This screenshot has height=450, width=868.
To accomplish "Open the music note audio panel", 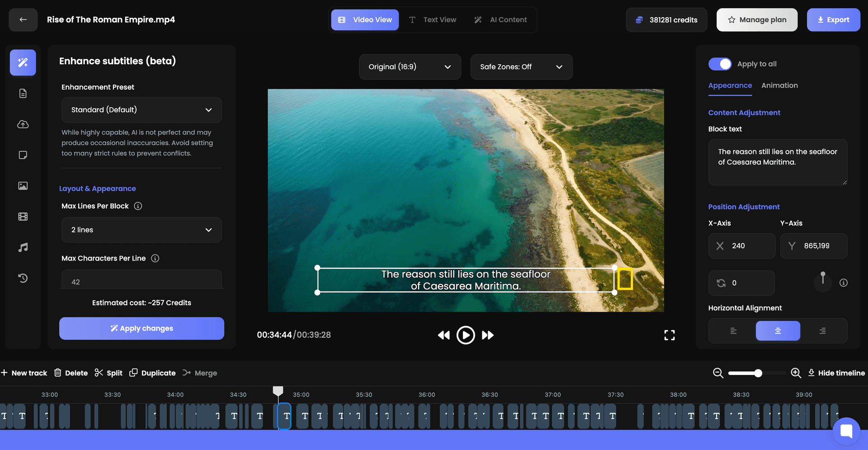I will [23, 247].
